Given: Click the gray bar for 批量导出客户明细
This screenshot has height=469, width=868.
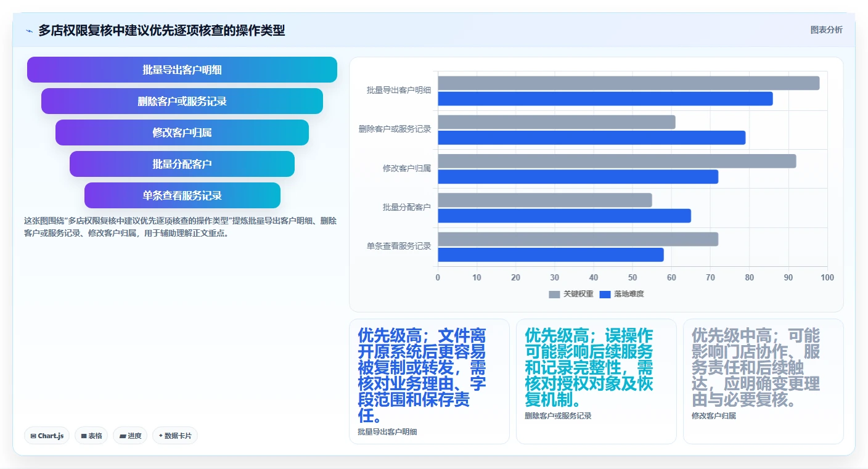Looking at the screenshot, I should [629, 83].
